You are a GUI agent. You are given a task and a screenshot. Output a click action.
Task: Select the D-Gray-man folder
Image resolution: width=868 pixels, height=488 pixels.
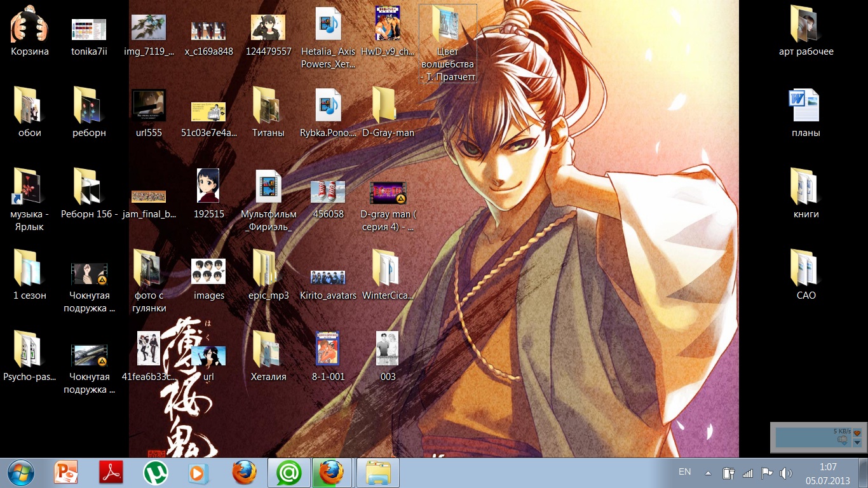(388, 113)
